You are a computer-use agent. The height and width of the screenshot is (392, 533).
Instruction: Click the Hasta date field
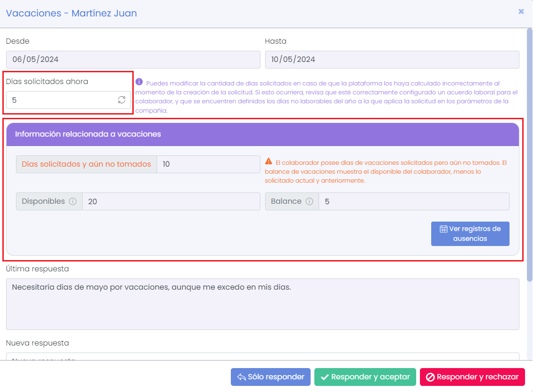tap(392, 60)
